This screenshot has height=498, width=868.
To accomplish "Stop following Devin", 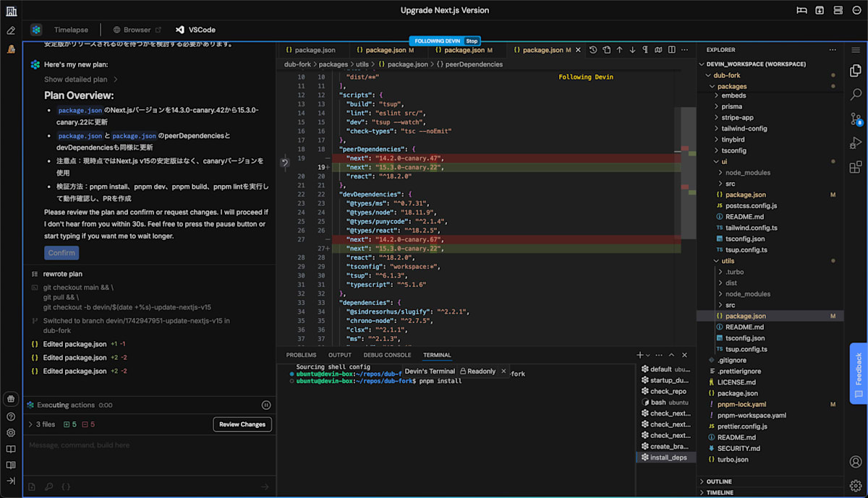I will point(472,41).
